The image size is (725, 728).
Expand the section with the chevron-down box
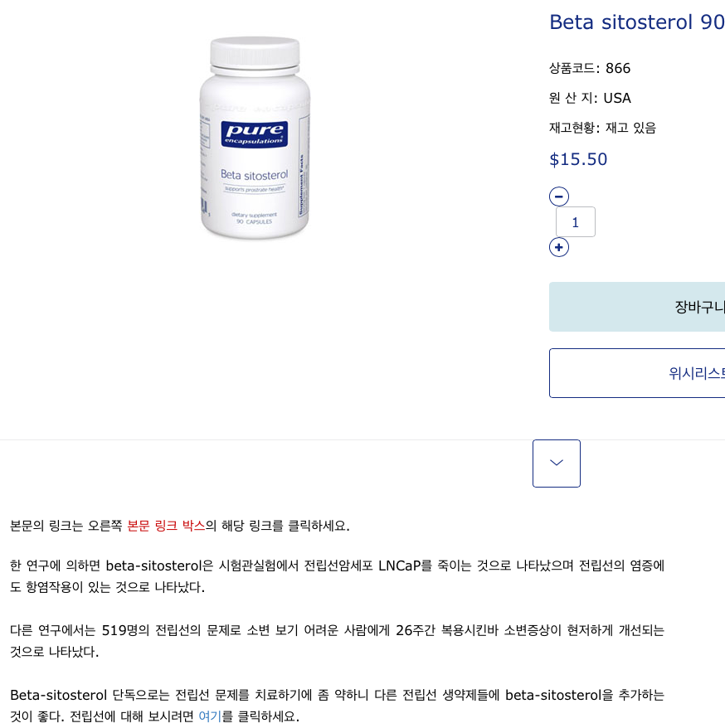click(557, 463)
